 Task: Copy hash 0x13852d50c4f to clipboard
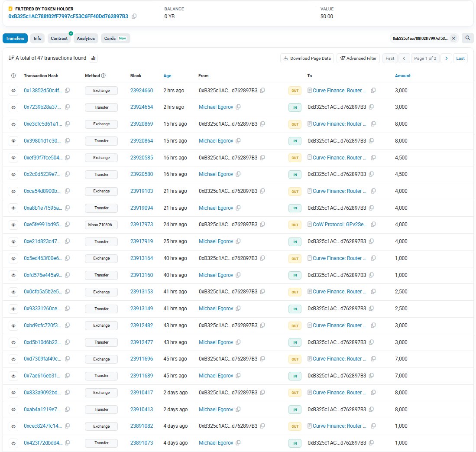[68, 90]
